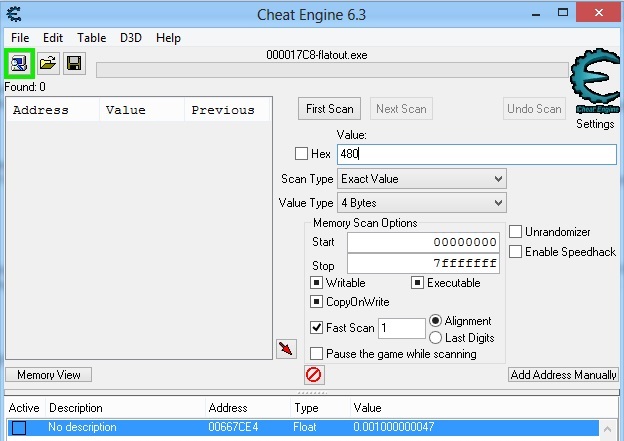Screen dimensions: 624x441
Task: Click the scan progress bar
Action: [x=332, y=70]
